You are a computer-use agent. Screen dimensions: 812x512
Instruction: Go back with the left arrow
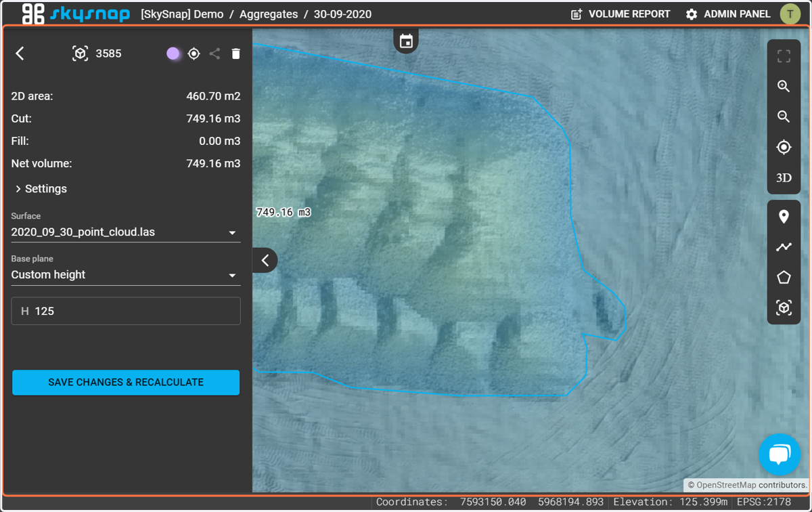(20, 54)
